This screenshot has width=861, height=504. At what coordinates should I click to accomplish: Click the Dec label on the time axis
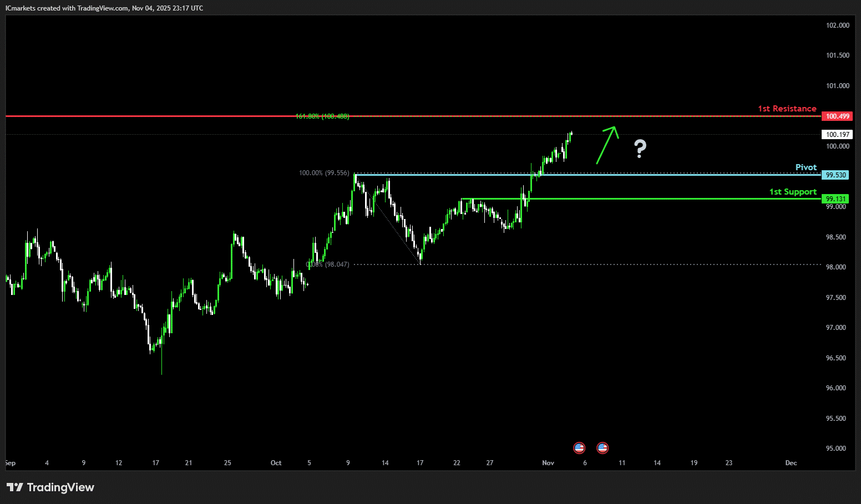pyautogui.click(x=791, y=463)
